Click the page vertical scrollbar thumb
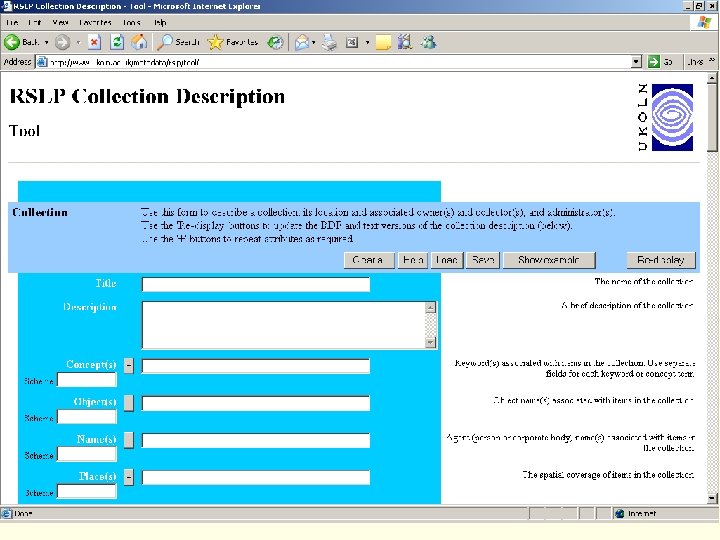Viewport: 720px width, 540px height. pos(712,118)
